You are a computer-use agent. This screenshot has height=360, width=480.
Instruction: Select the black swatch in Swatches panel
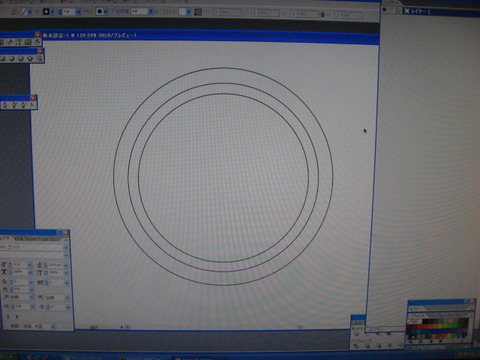point(425,321)
